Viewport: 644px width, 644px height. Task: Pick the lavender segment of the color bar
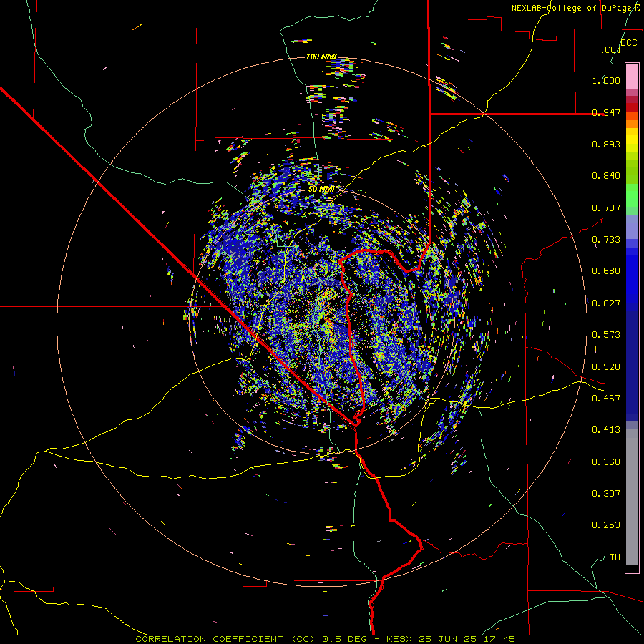coord(632,227)
